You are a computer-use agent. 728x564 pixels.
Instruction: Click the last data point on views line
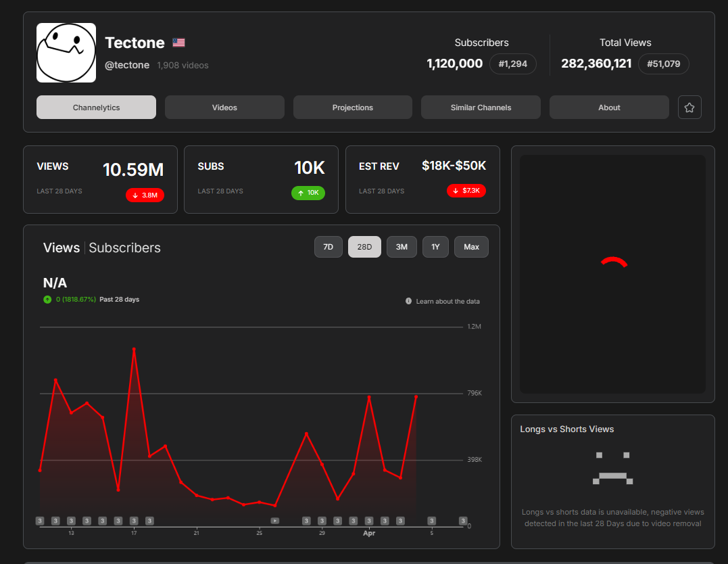(x=416, y=397)
